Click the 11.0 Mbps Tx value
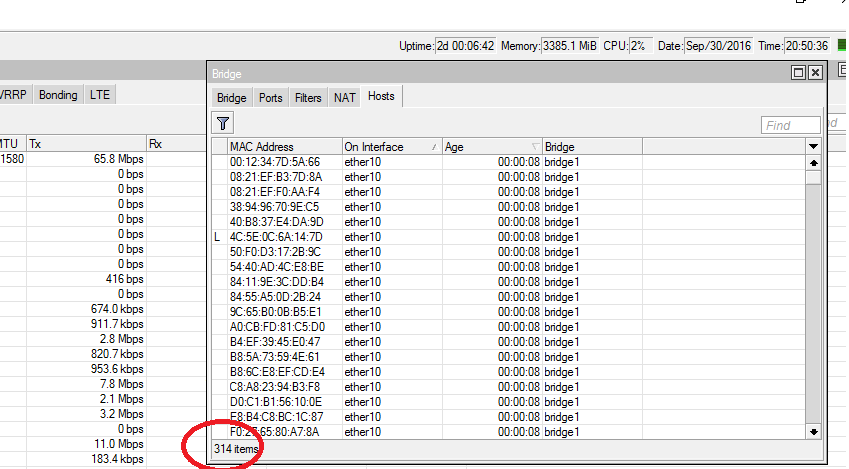 (x=119, y=444)
